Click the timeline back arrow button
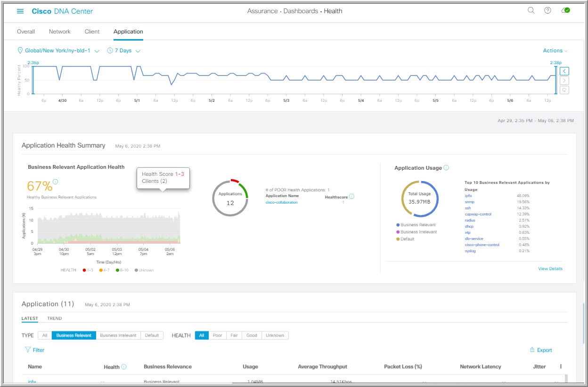The height and width of the screenshot is (387, 588). click(564, 72)
